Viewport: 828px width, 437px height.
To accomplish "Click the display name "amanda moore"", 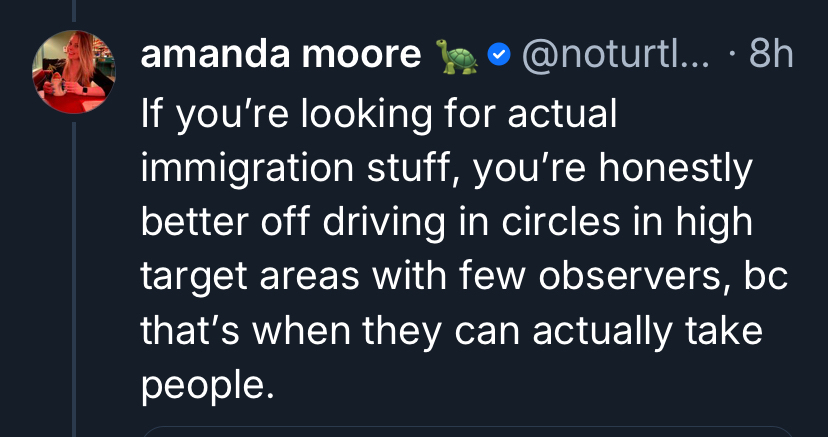I will click(x=280, y=54).
